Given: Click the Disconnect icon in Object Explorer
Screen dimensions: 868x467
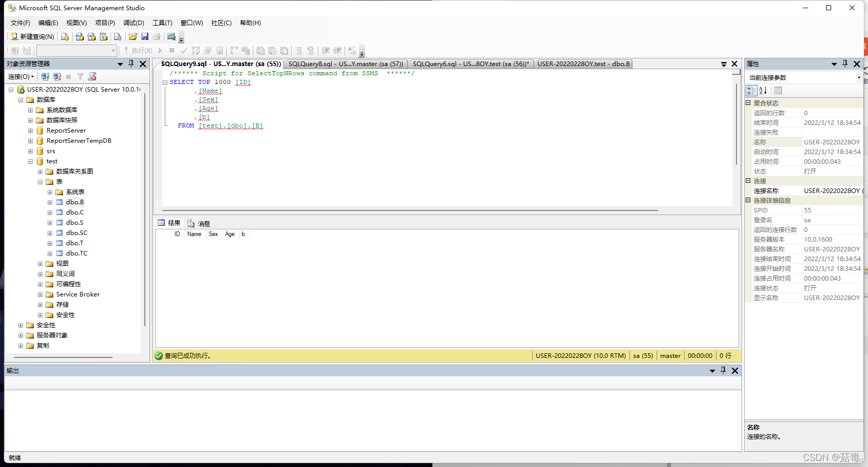Looking at the screenshot, I should click(57, 76).
